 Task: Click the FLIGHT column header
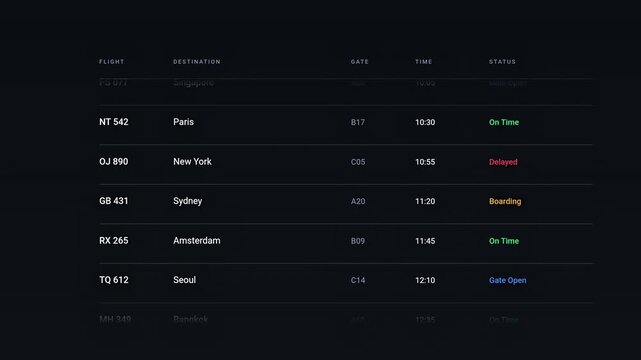[x=112, y=62]
